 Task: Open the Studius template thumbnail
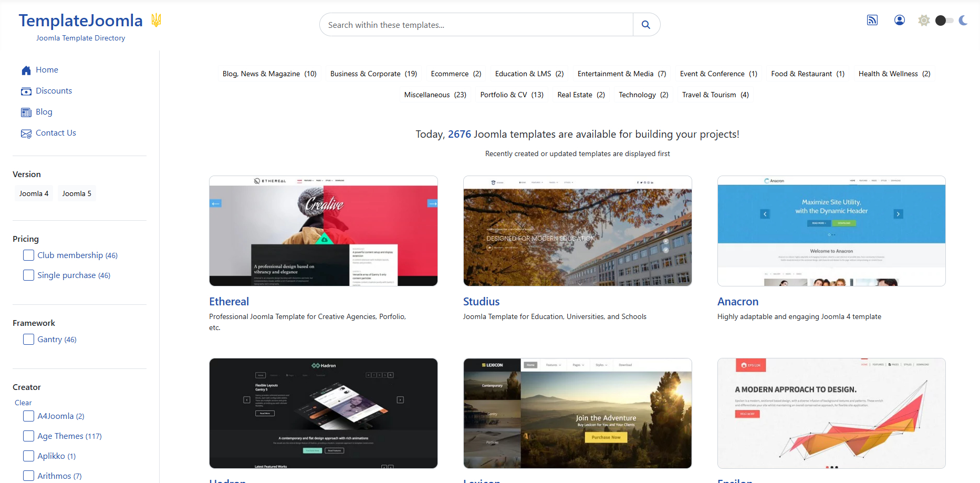point(577,231)
